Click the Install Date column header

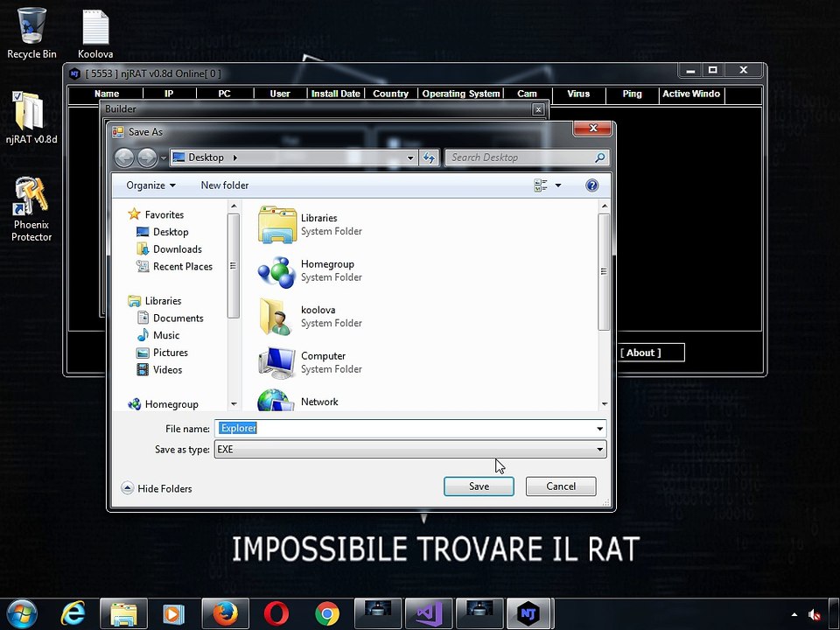tap(336, 94)
